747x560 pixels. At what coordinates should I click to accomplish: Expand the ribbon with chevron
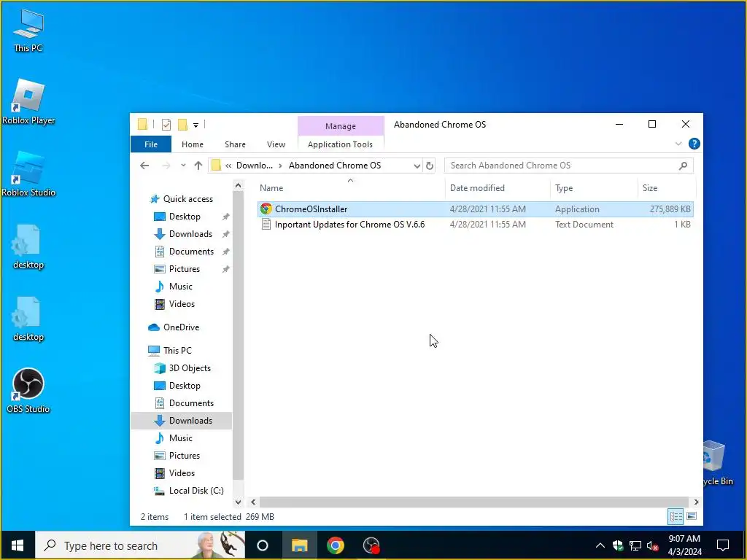click(678, 144)
